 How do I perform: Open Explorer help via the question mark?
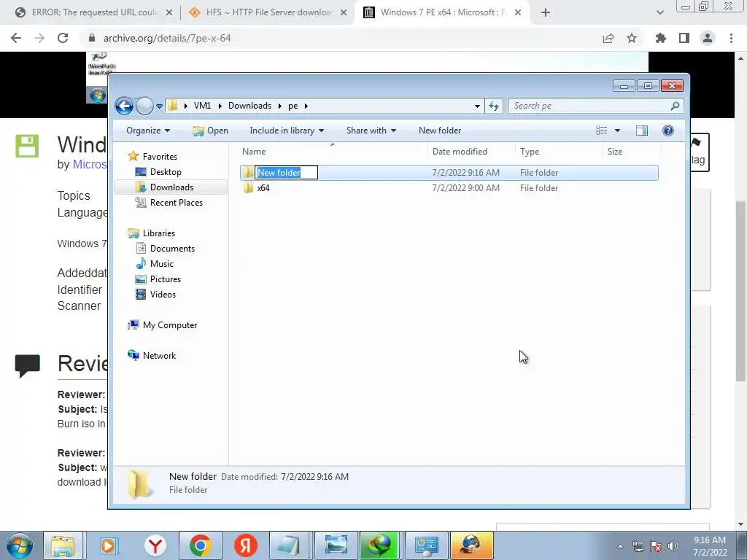tap(668, 131)
